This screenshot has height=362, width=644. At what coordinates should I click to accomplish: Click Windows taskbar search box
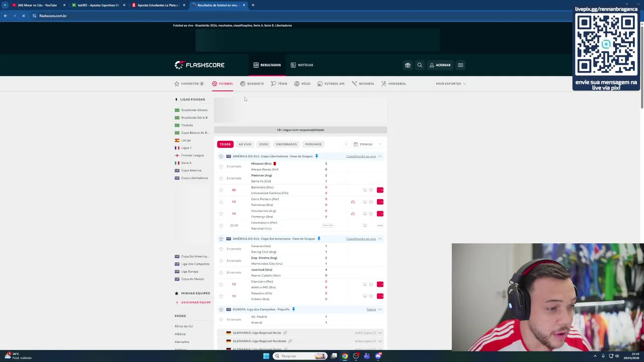[300, 356]
